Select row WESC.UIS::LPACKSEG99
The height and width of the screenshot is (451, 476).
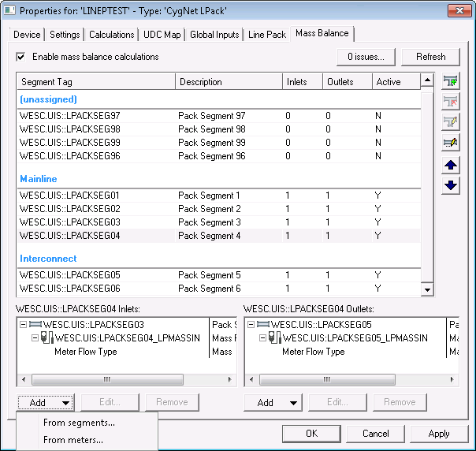coord(219,143)
